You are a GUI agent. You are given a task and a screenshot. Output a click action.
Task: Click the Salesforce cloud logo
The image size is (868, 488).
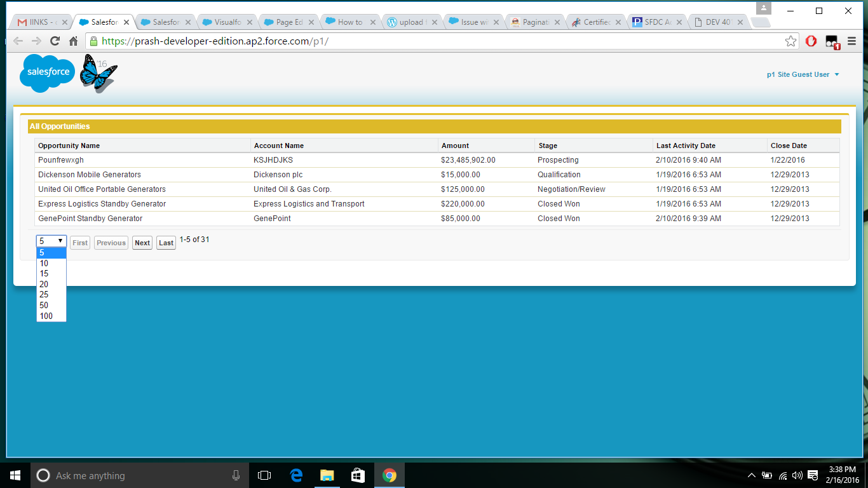point(48,72)
